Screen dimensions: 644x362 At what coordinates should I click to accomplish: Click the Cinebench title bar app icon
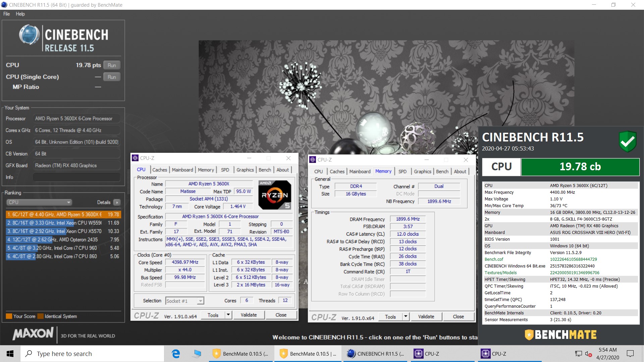[x=4, y=5]
